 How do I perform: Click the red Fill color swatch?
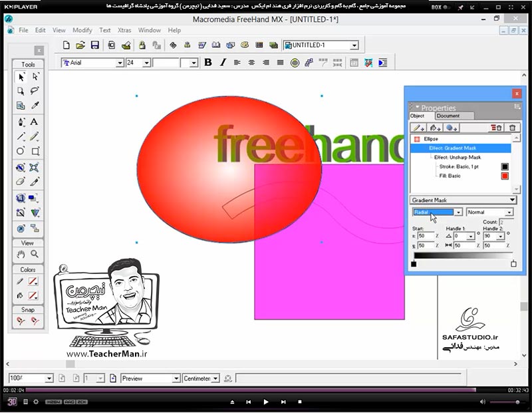(x=505, y=176)
